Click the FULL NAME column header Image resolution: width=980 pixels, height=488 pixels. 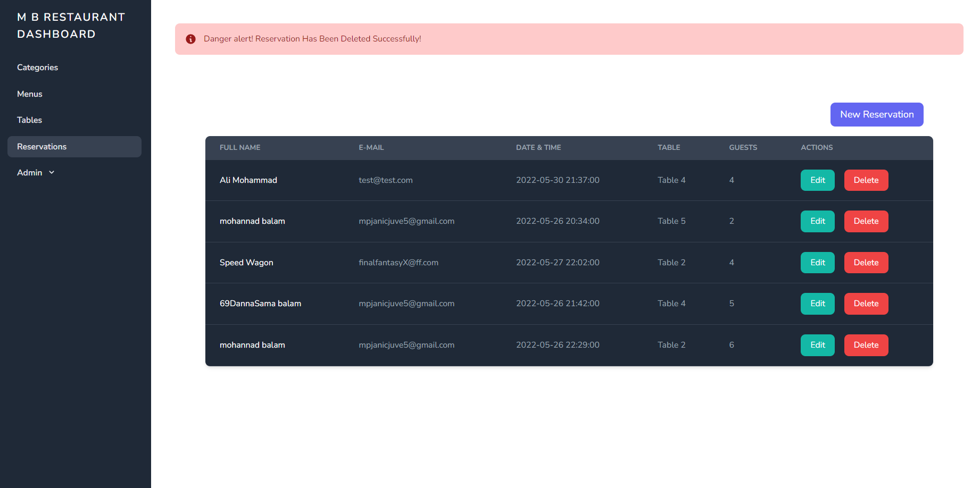240,148
